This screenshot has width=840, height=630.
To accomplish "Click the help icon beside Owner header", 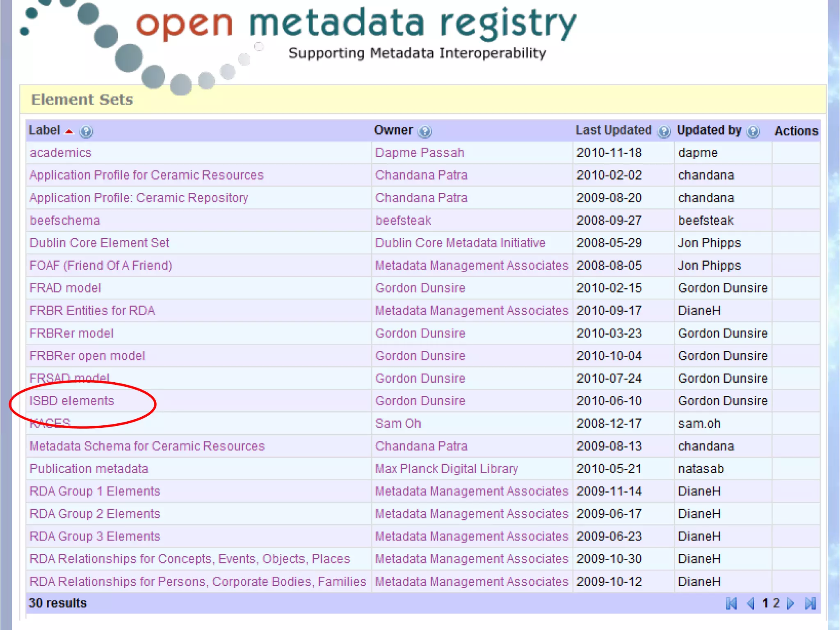I will tap(425, 132).
